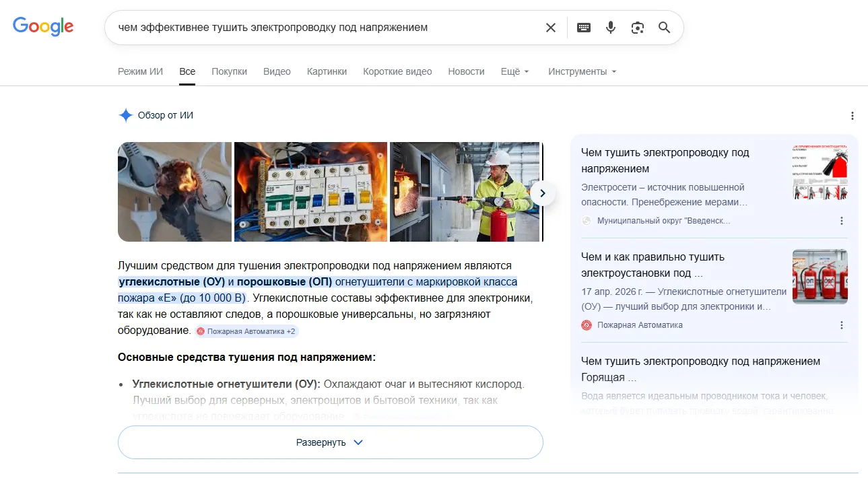
Task: Open the Новости tab
Action: 466,71
